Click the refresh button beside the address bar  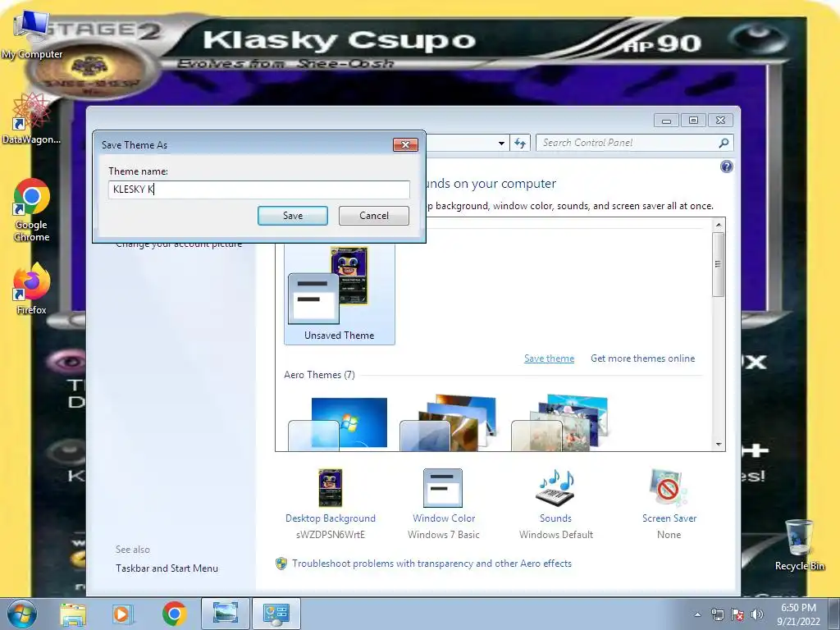click(x=519, y=143)
